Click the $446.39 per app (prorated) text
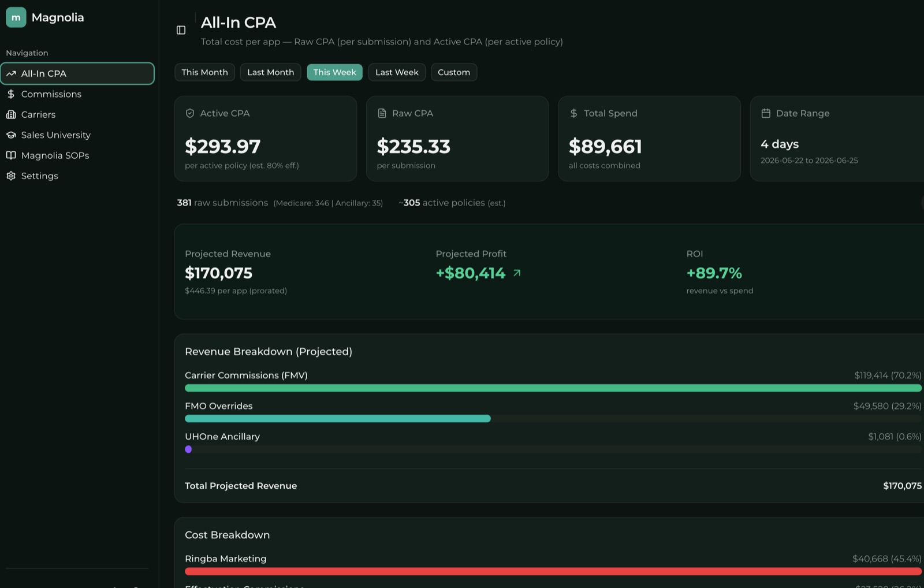Image resolution: width=924 pixels, height=588 pixels. pyautogui.click(x=236, y=291)
